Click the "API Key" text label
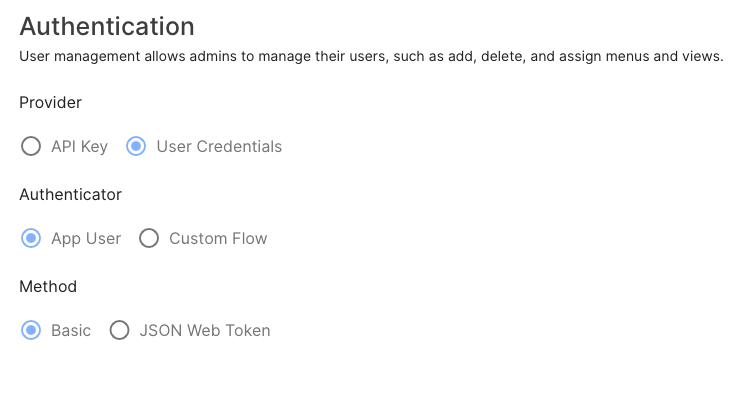This screenshot has width=741, height=395. click(79, 146)
